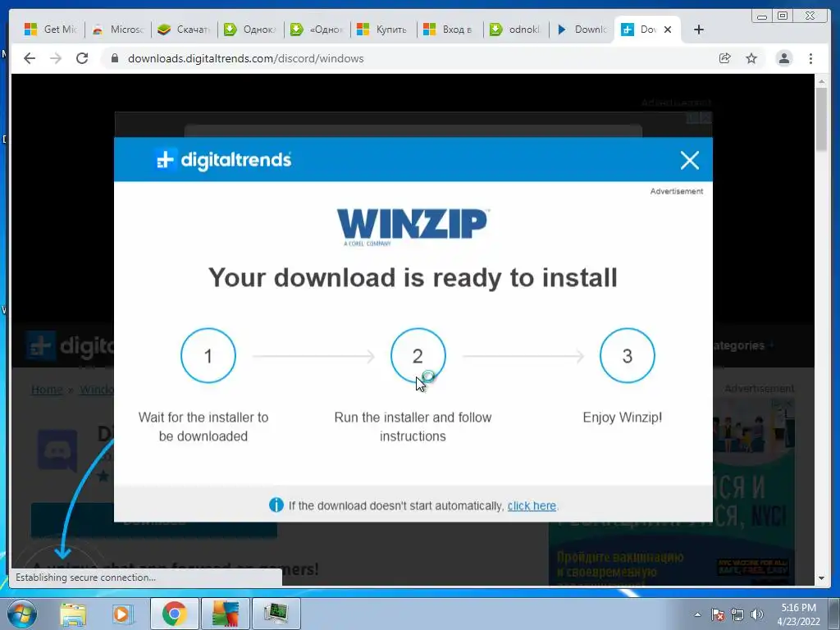Switch to 'Скачать' tab
Screen dimensions: 840x630
click(185, 30)
